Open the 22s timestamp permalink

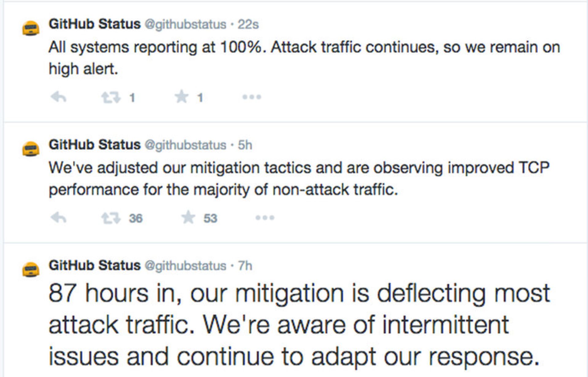248,24
